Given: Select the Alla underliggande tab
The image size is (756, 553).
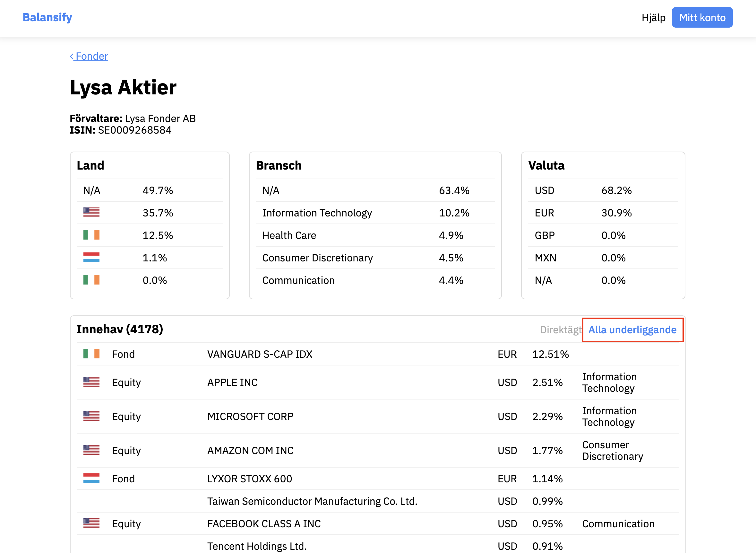Looking at the screenshot, I should coord(632,330).
